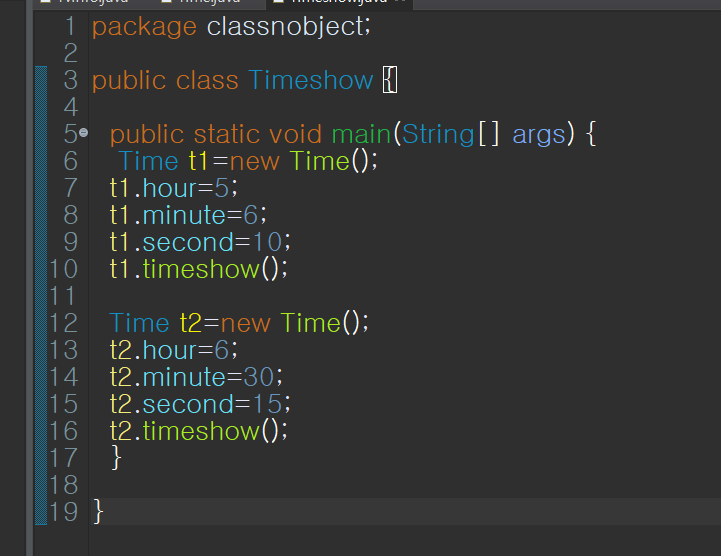The image size is (721, 556).
Task: Click the closing brace on line 17
Action: click(116, 457)
